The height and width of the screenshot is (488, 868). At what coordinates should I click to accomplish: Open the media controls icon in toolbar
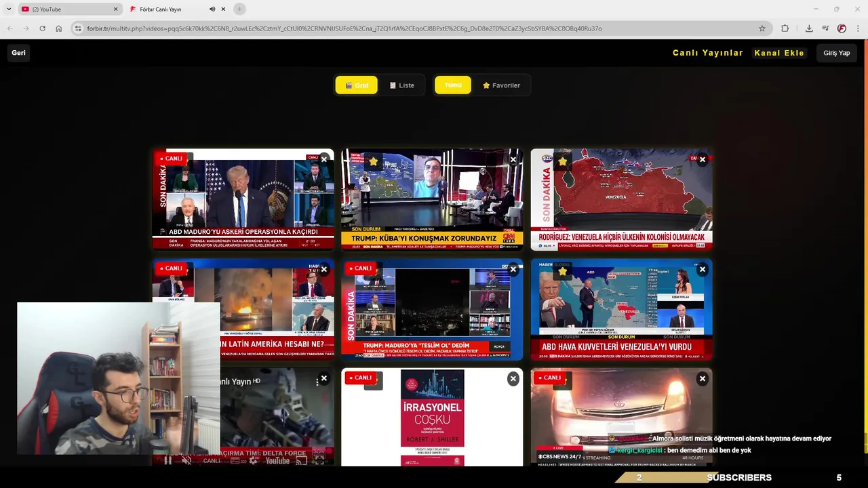825,28
